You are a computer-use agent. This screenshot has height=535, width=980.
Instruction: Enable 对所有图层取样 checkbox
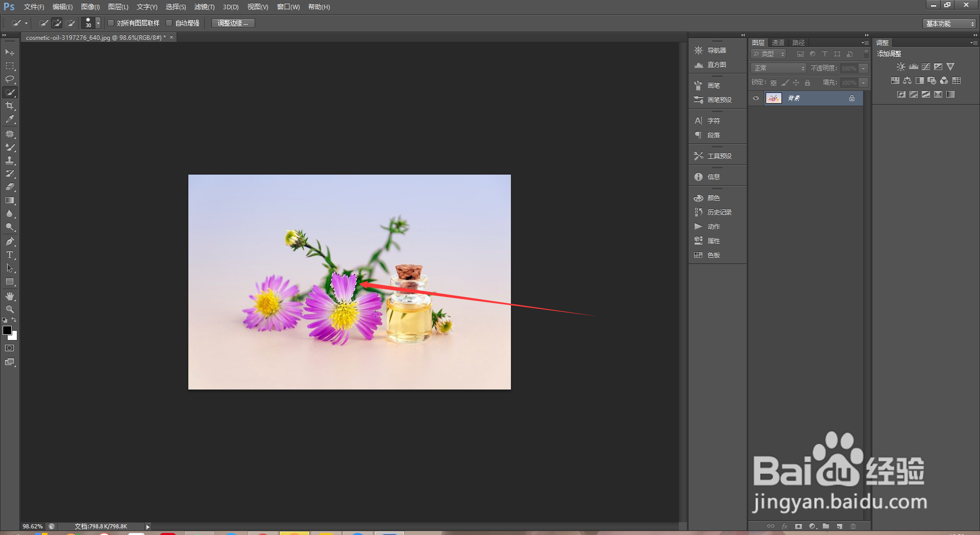pyautogui.click(x=111, y=23)
